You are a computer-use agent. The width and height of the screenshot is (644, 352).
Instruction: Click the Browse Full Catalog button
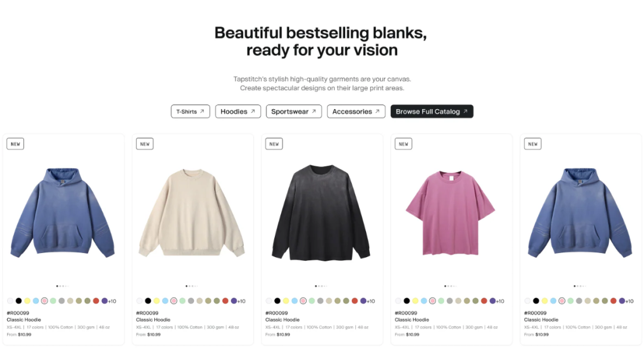(432, 112)
